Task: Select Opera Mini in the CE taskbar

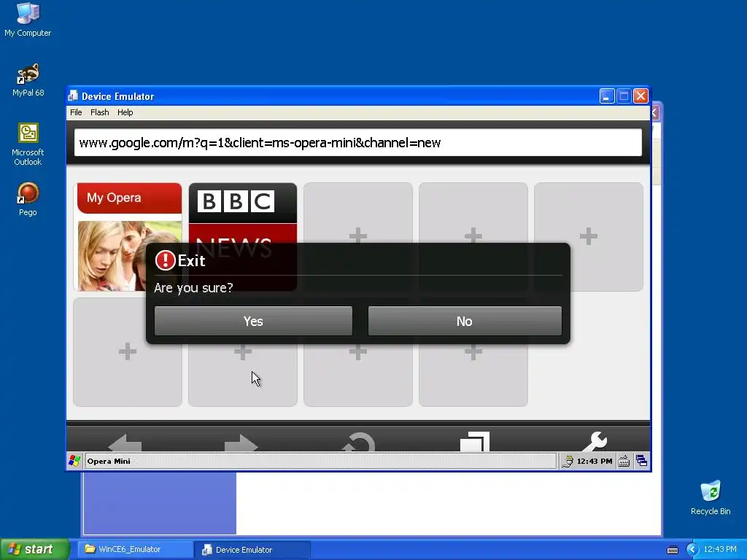Action: [x=320, y=461]
